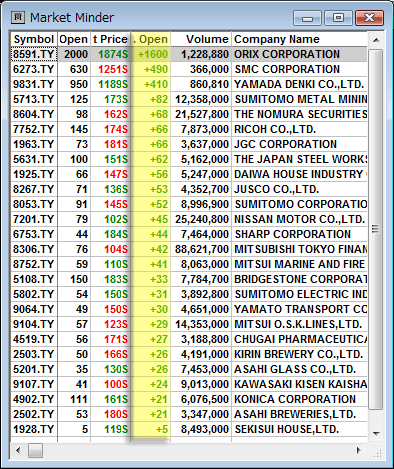Viewport: 394px width, 469px height.
Task: Click the vertical scrollbar down arrow
Action: pos(376,433)
